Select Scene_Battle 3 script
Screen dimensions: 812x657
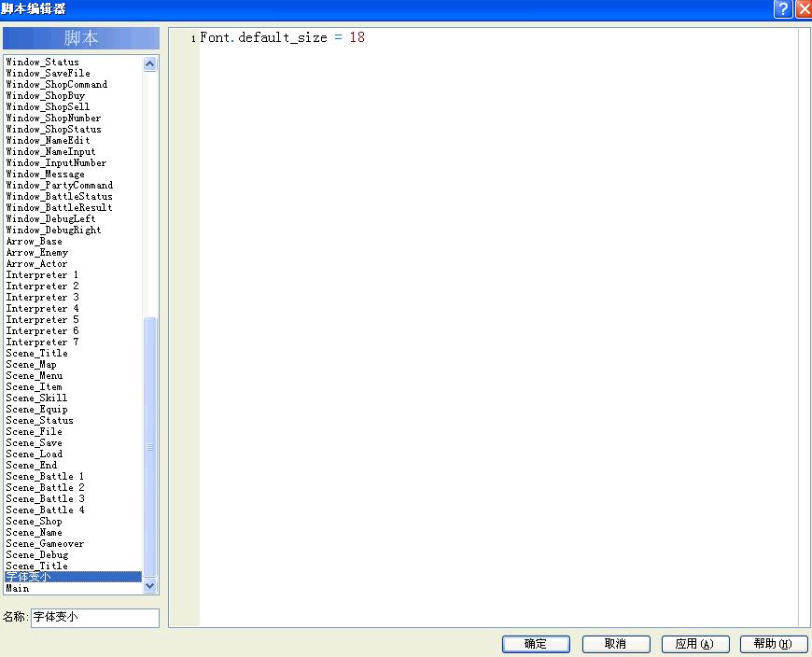(x=73, y=499)
